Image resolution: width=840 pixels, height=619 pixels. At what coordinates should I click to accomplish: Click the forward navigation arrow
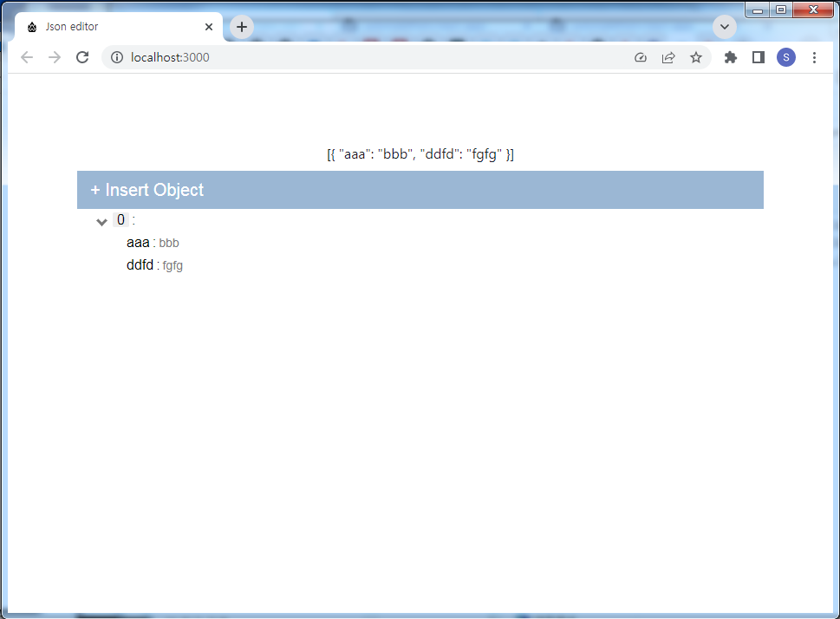[x=55, y=57]
